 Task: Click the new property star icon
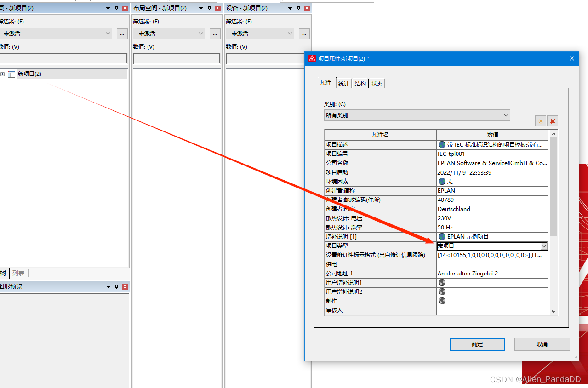pos(541,121)
